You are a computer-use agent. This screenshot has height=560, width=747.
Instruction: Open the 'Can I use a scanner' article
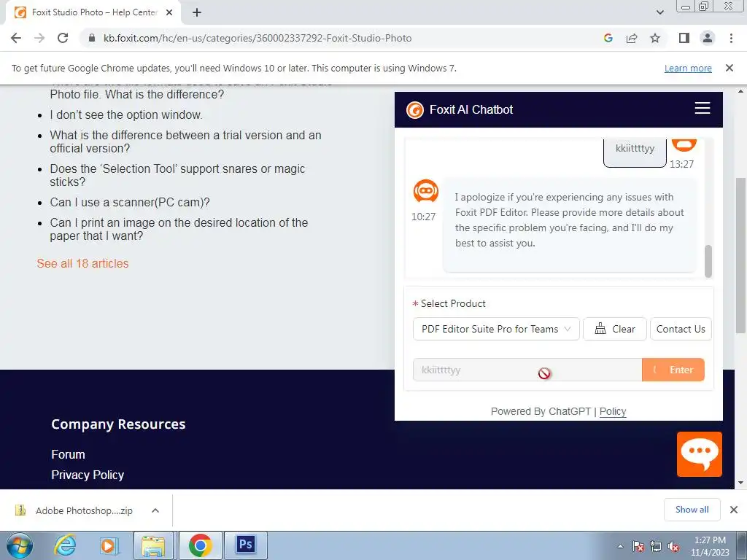coord(130,203)
